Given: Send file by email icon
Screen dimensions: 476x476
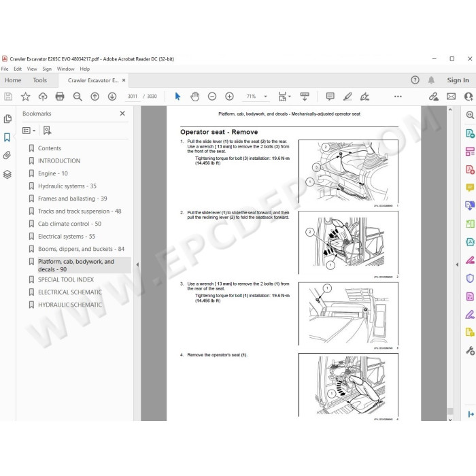Looking at the screenshot, I should 451,97.
